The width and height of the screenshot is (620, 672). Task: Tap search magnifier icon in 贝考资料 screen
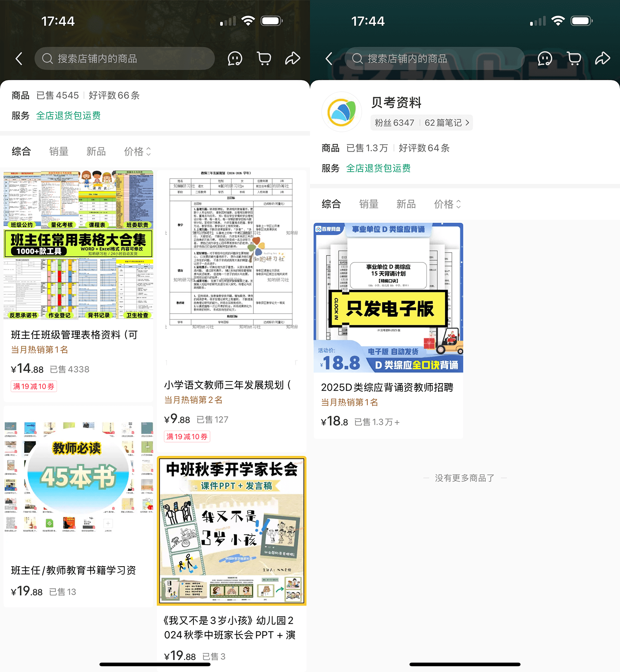pos(358,59)
